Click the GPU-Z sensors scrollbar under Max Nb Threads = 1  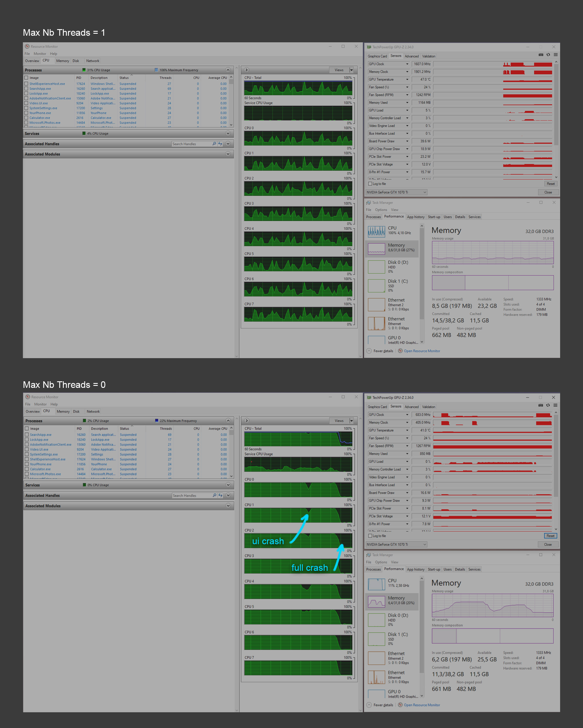(x=556, y=120)
